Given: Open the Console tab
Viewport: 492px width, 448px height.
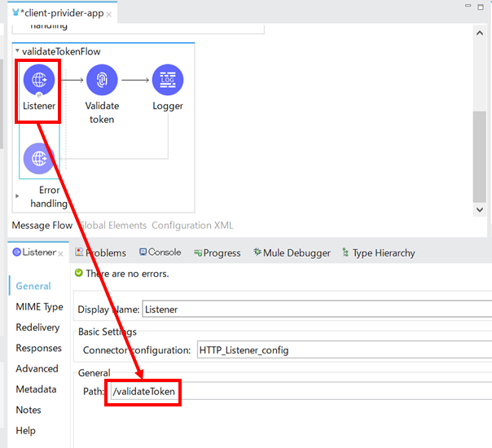Looking at the screenshot, I should click(x=160, y=253).
